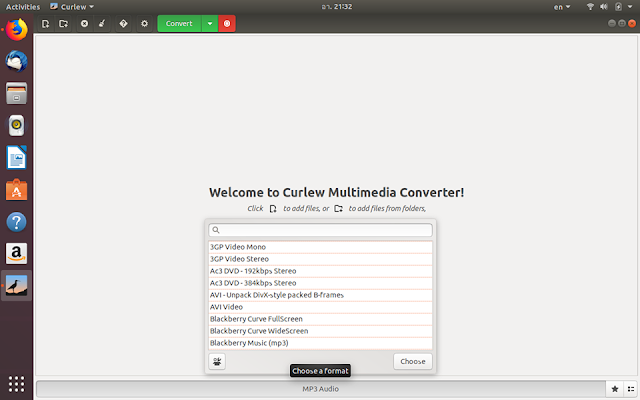Open the system menu arrow
This screenshot has height=400, width=640.
click(630, 7)
